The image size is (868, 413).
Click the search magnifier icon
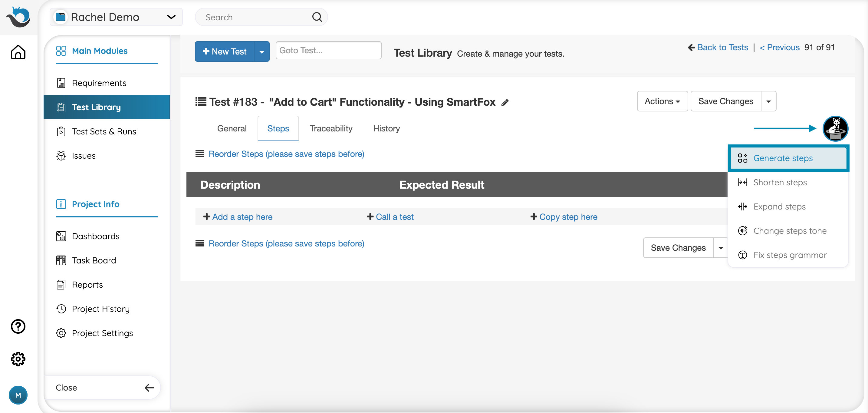pos(317,17)
